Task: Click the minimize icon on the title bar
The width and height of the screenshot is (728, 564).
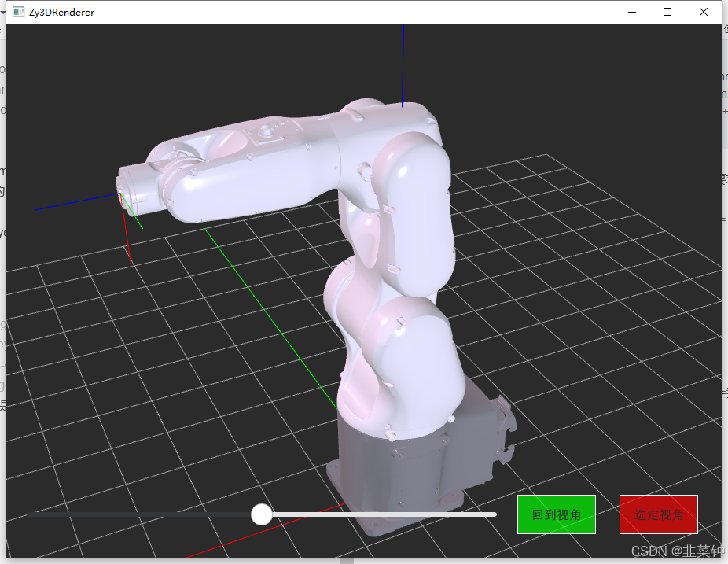Action: point(631,12)
